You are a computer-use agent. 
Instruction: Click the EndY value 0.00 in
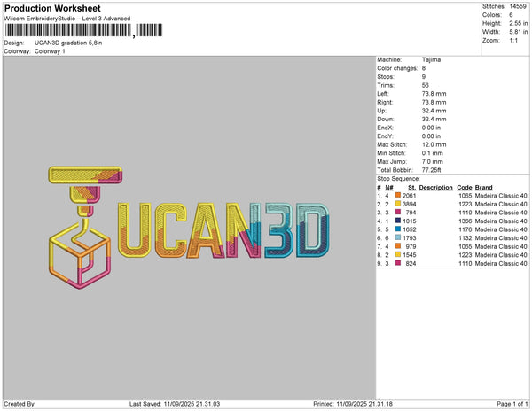point(431,136)
